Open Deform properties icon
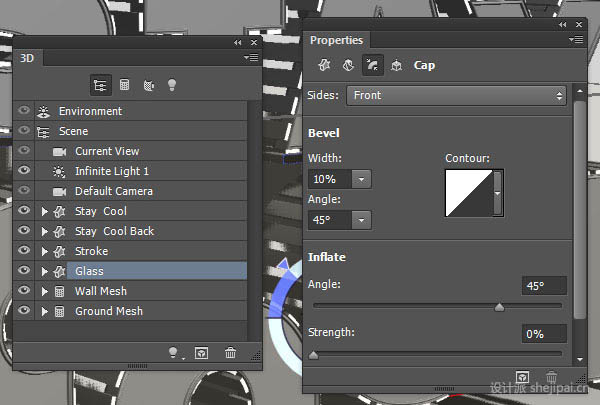Image resolution: width=600 pixels, height=405 pixels. coord(348,65)
